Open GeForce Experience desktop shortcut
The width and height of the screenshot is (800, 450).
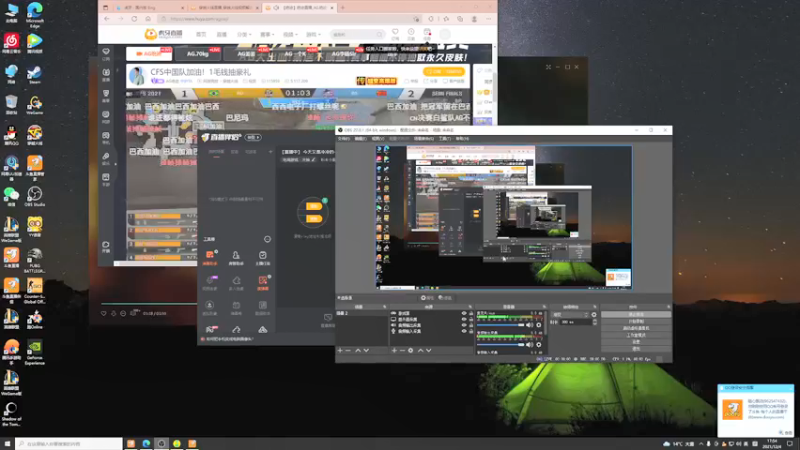click(35, 352)
